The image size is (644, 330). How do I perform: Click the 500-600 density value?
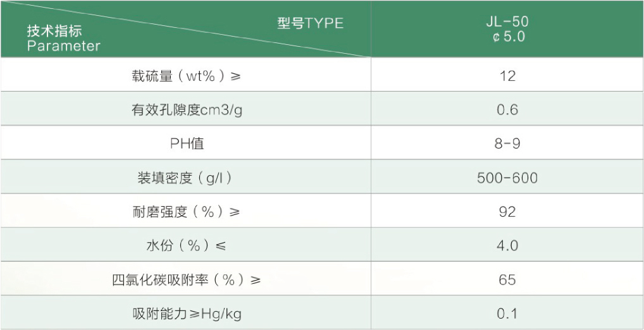[507, 178]
